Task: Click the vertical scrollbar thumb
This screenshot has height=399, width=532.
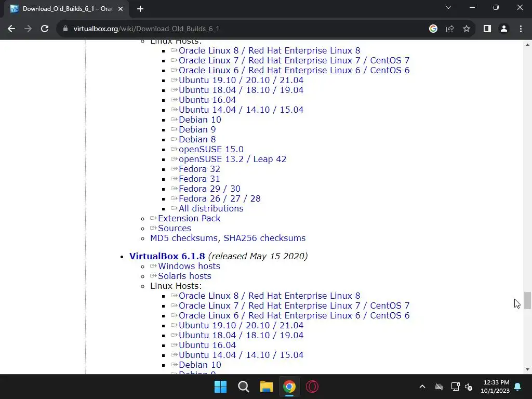Action: [527, 301]
